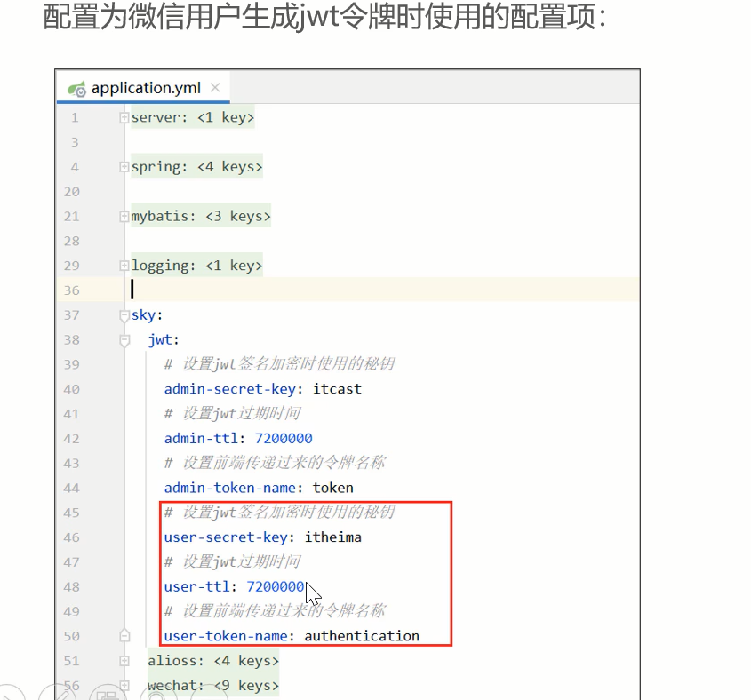The height and width of the screenshot is (700, 751).
Task: Click the 'admin-secret-key' key
Action: pyautogui.click(x=229, y=389)
